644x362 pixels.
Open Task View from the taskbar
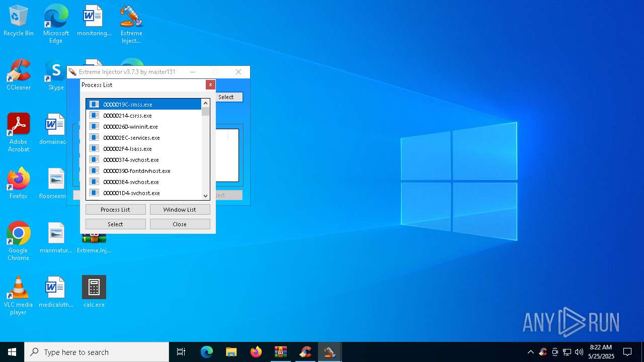[181, 352]
